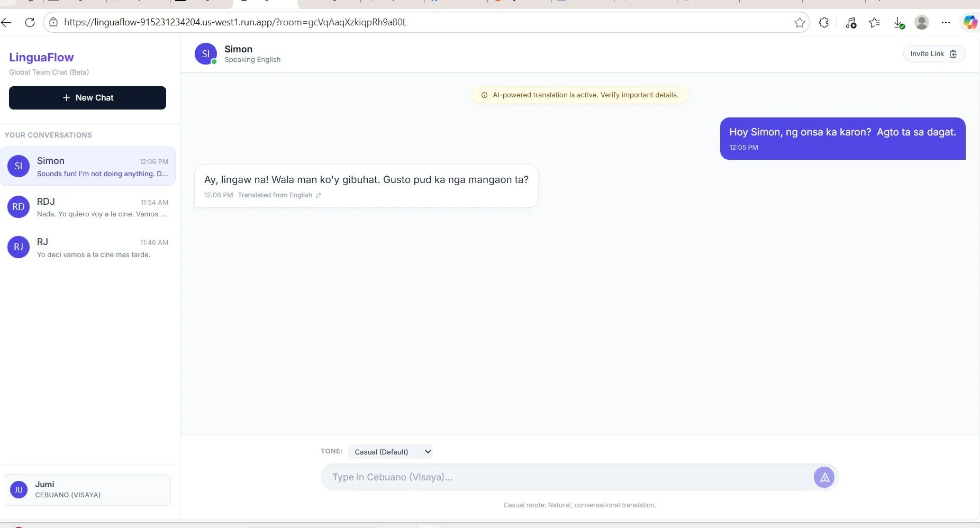
Task: Open the RJ conversation
Action: [88, 247]
